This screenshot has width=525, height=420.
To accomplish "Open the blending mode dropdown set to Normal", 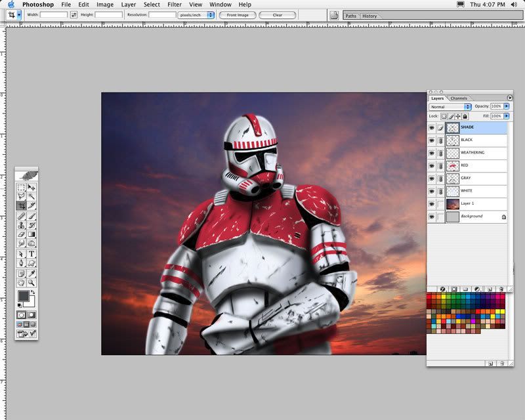I will tap(450, 106).
